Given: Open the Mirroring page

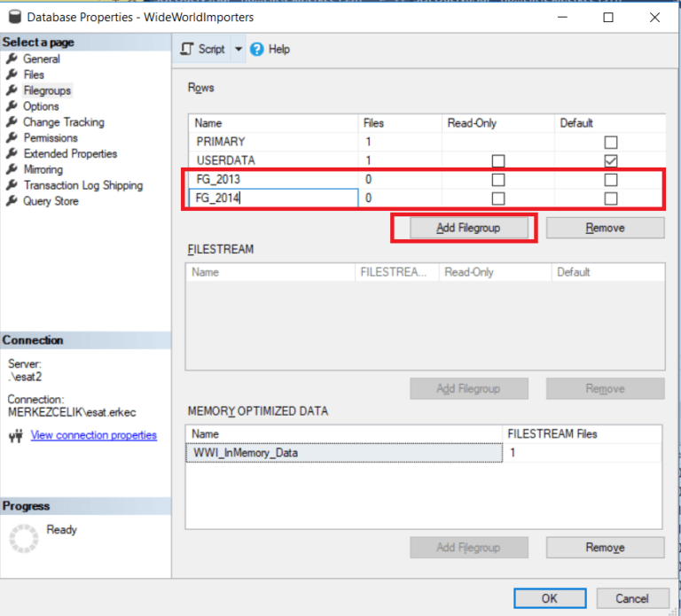Looking at the screenshot, I should click(43, 169).
